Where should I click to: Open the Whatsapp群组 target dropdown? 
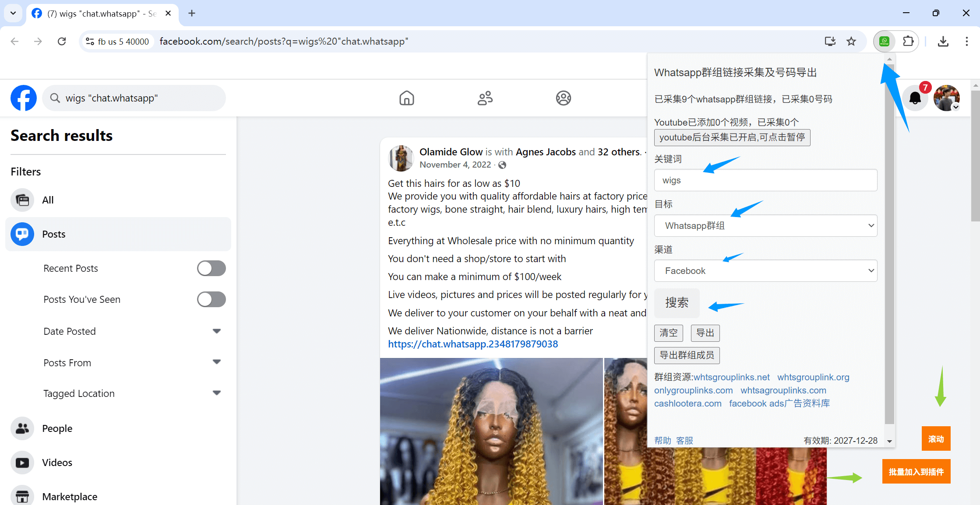765,225
